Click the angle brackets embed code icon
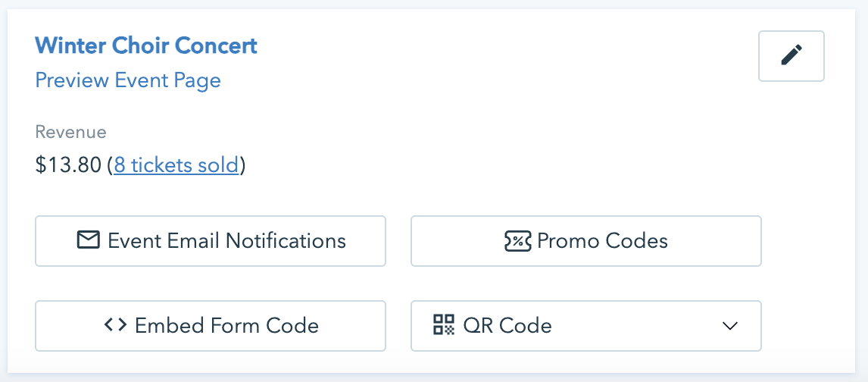Image resolution: width=868 pixels, height=382 pixels. (x=115, y=325)
